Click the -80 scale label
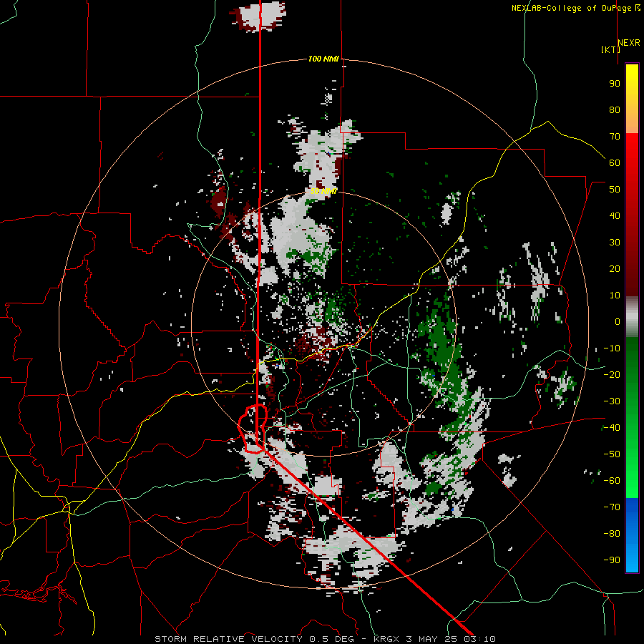The width and height of the screenshot is (644, 644). click(x=612, y=534)
